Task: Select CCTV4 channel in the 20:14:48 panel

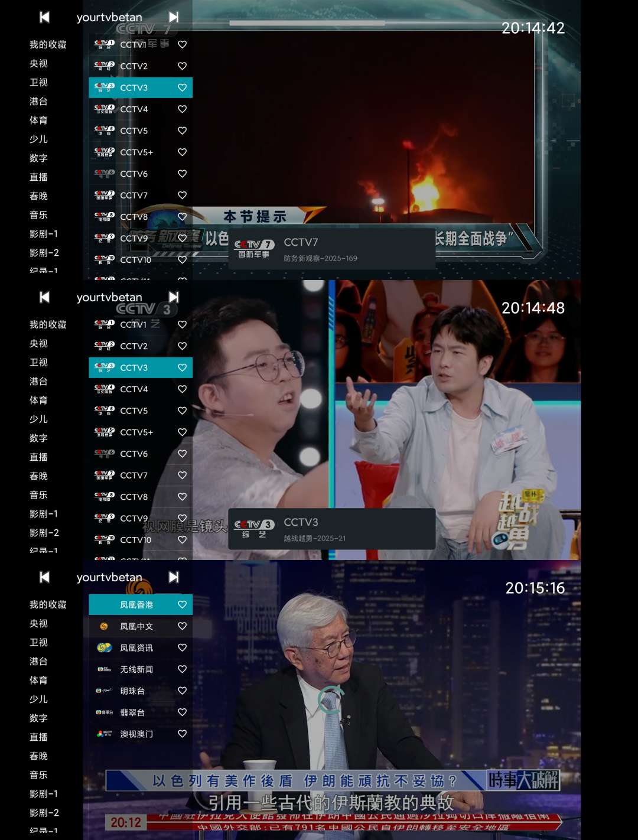Action: 141,389
